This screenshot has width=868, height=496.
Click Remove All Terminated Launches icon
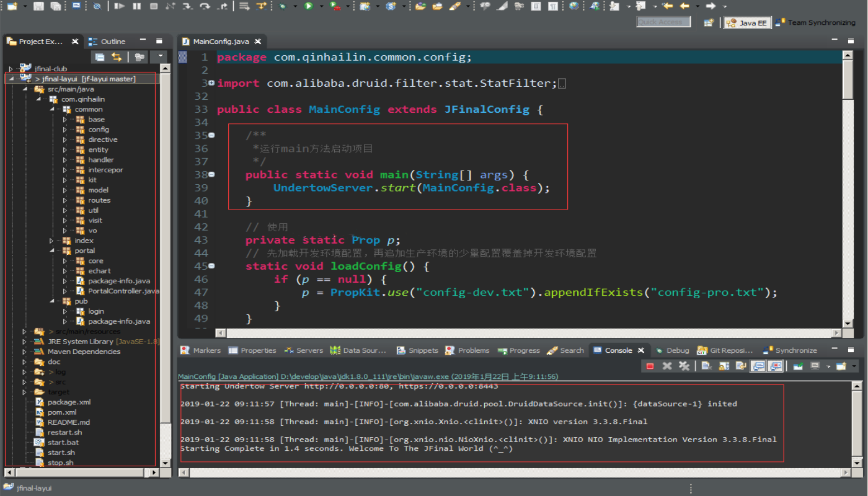pos(684,366)
